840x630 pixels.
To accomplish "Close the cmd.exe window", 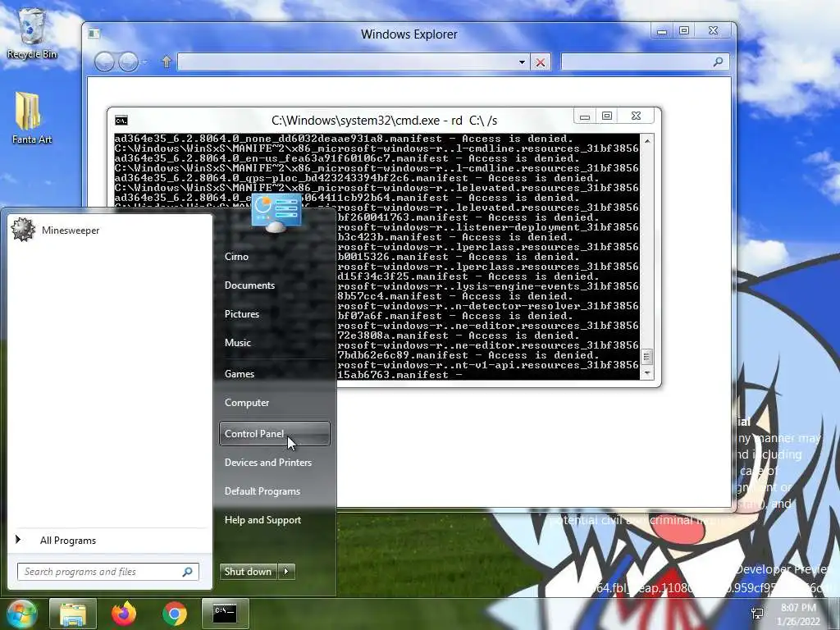I will click(x=637, y=116).
